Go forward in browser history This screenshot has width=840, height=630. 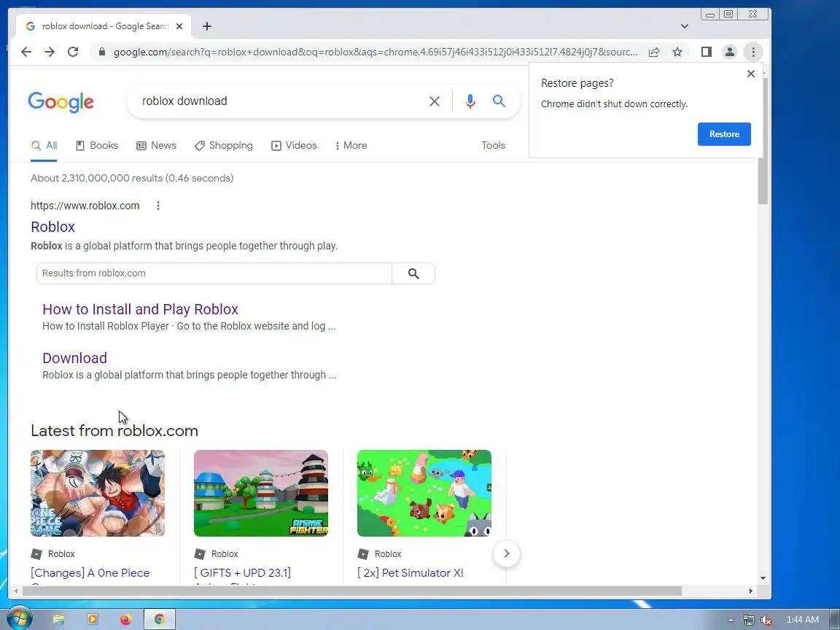tap(50, 52)
